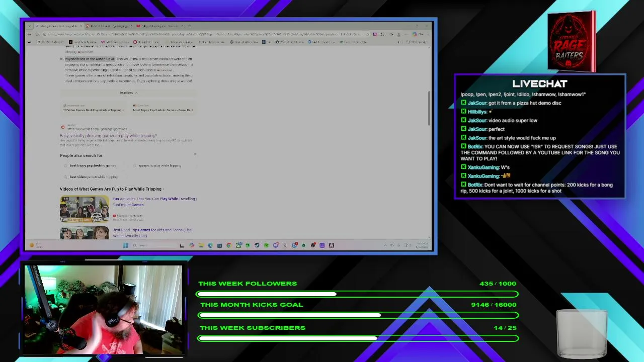Click the This Week Followers progress bar

[357, 294]
